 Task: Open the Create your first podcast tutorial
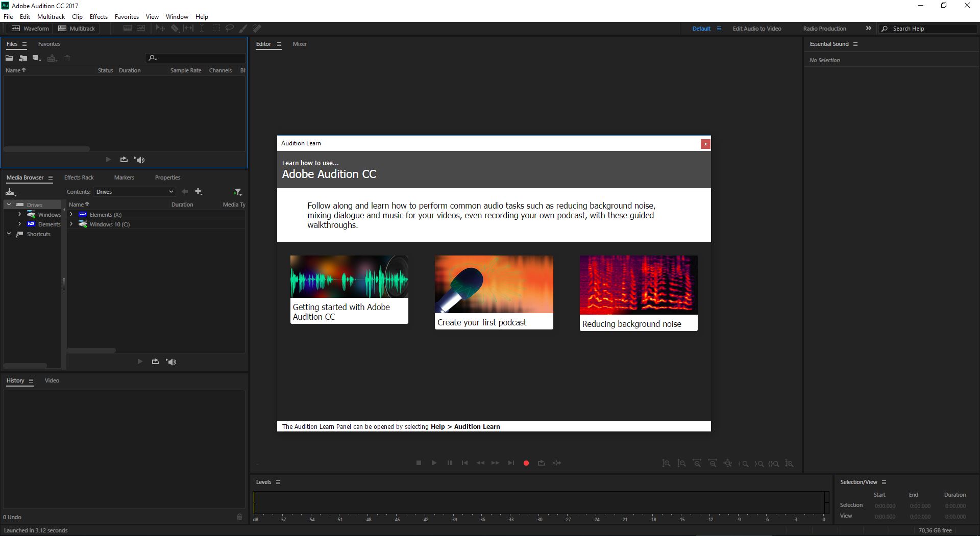pyautogui.click(x=494, y=292)
